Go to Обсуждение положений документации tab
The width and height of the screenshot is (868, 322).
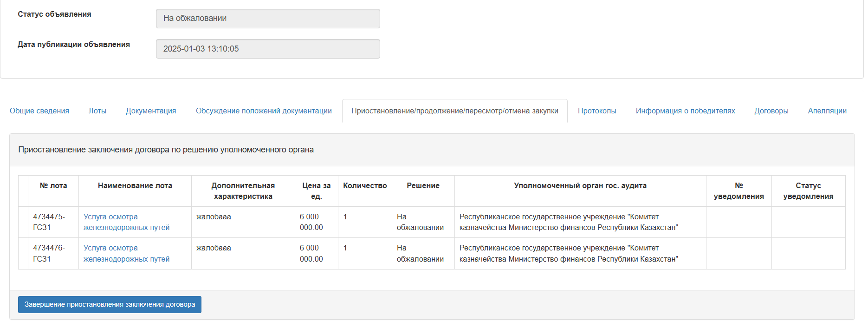pos(264,111)
